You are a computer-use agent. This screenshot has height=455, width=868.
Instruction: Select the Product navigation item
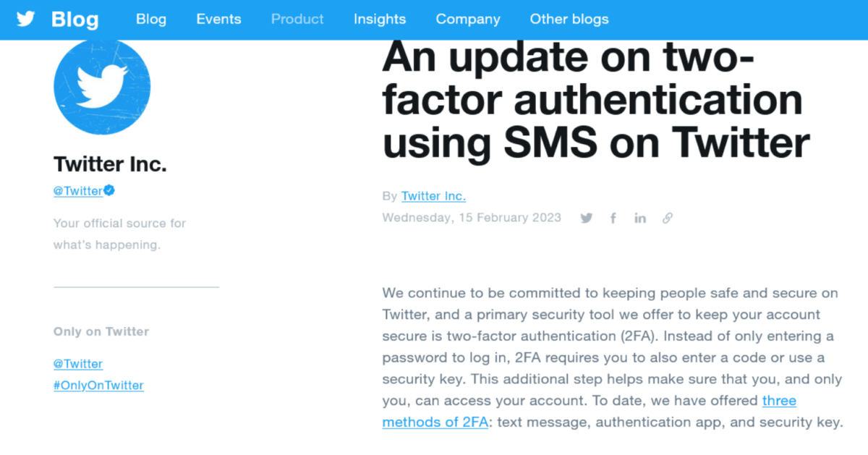click(x=297, y=20)
